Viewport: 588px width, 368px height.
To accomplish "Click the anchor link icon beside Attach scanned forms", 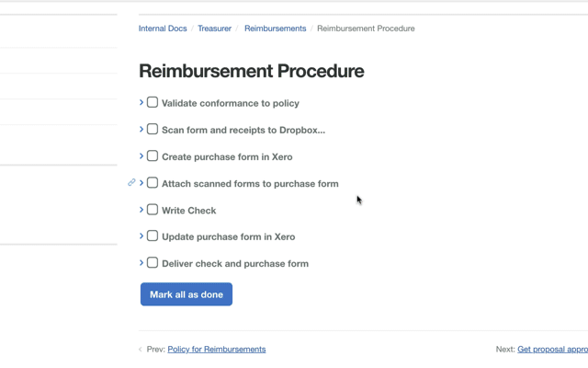I will [131, 182].
